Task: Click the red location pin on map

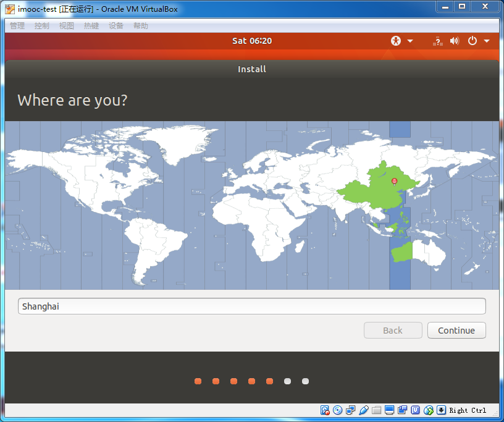Action: [x=395, y=182]
